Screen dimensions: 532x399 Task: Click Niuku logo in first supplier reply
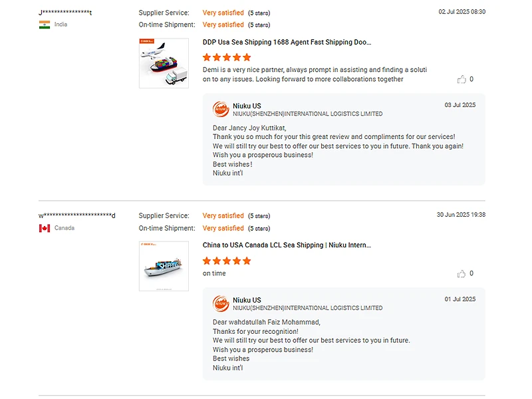point(221,109)
